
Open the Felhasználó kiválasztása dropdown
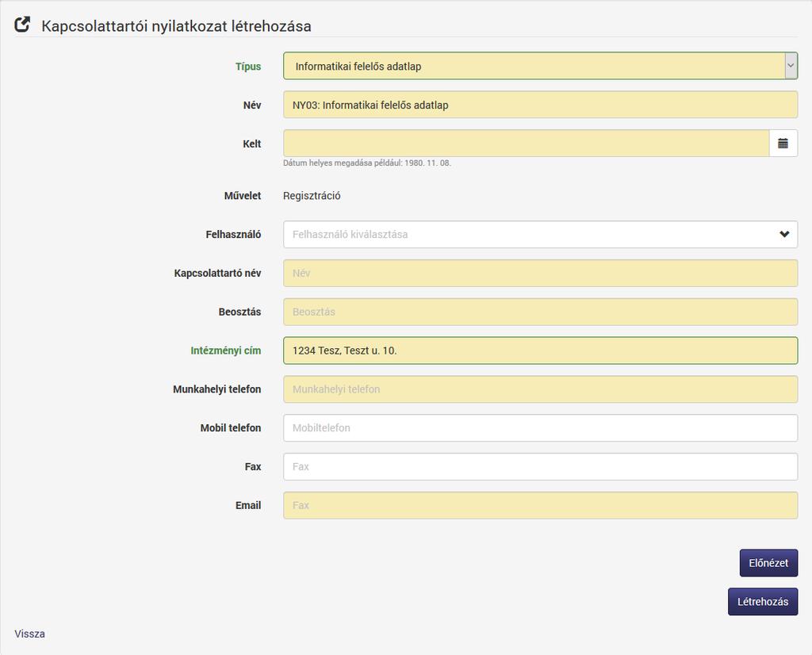click(x=540, y=234)
